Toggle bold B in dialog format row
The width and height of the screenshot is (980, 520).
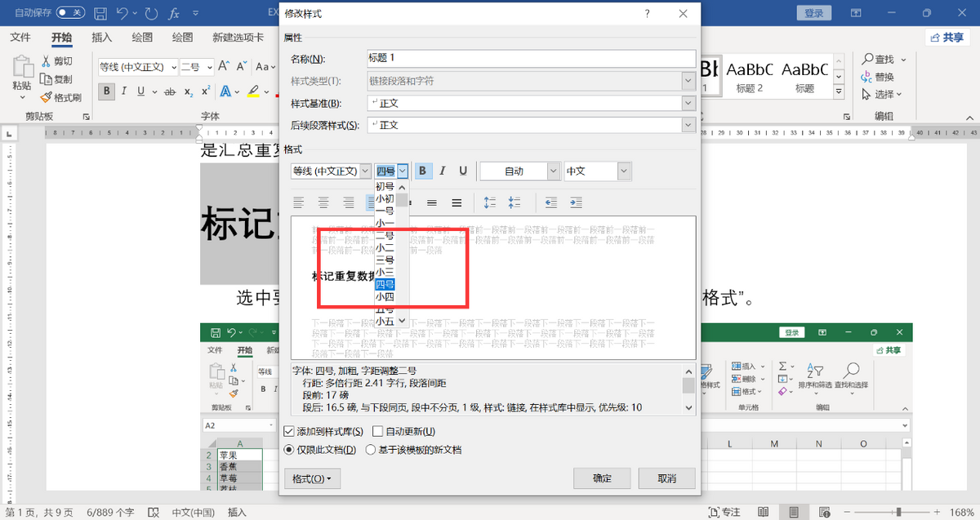[423, 171]
